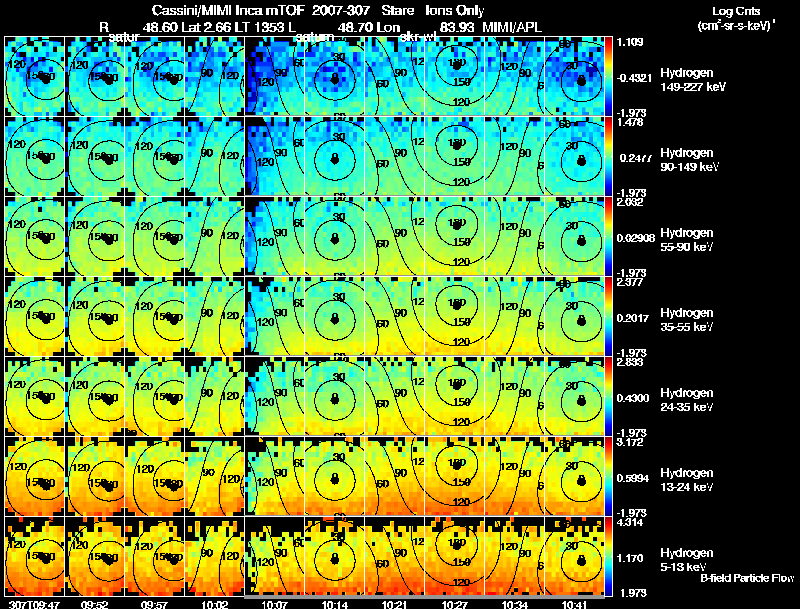Click the 'saturn' annotation above the 10:14 column
The width and height of the screenshot is (800, 609).
click(314, 37)
